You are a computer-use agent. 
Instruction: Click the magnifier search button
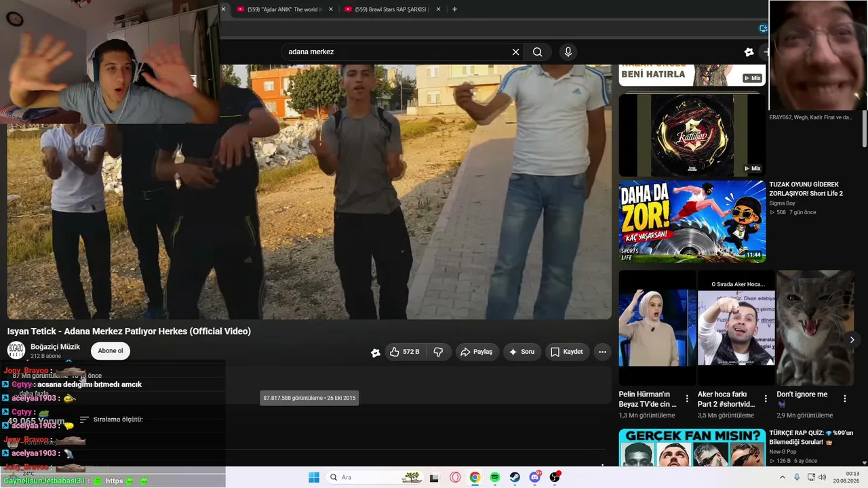coord(538,52)
